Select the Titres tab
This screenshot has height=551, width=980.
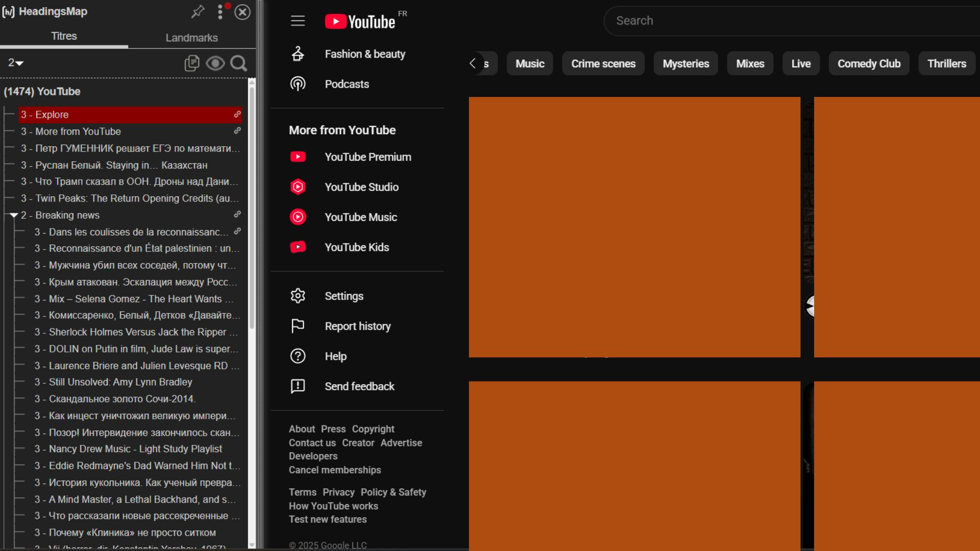(64, 36)
